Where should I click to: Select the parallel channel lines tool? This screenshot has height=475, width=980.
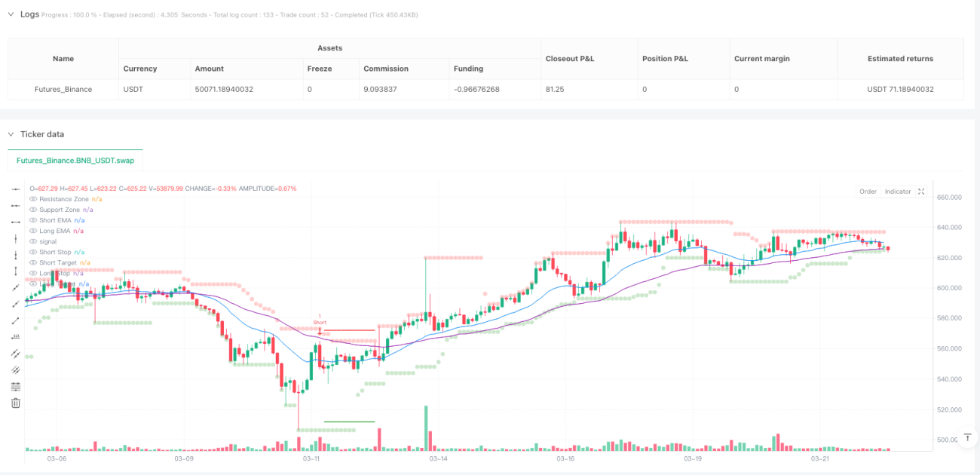point(15,353)
